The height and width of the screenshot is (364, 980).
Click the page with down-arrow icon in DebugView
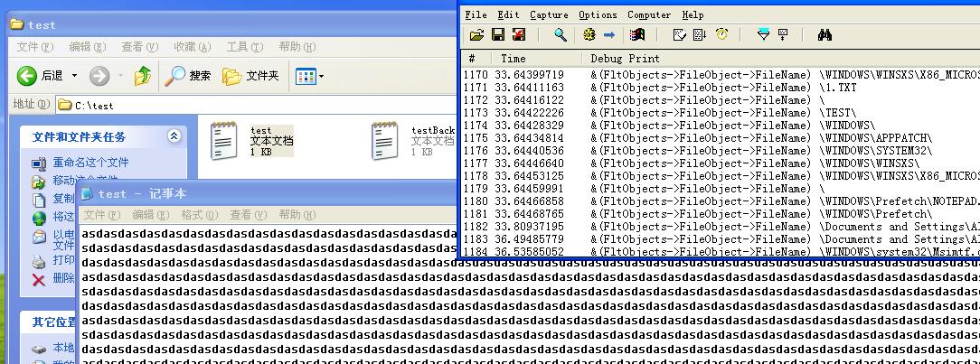click(x=700, y=35)
